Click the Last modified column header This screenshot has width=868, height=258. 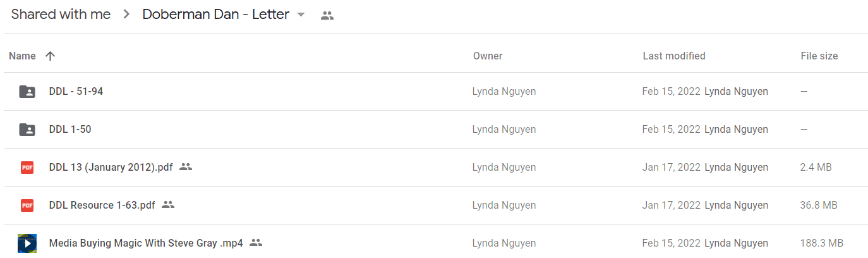pyautogui.click(x=674, y=56)
